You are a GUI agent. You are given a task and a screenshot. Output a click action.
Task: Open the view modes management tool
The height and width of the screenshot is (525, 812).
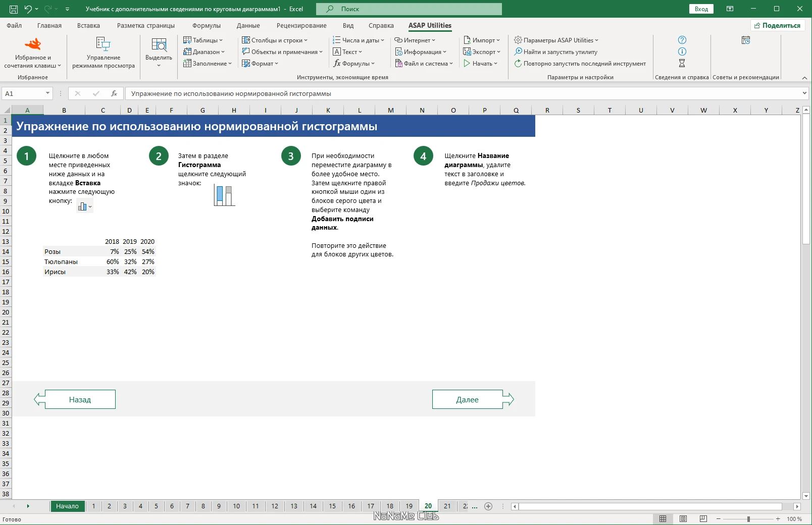pos(104,53)
